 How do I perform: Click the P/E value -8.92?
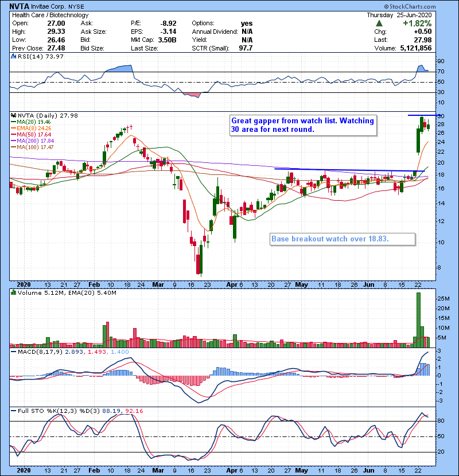(168, 24)
